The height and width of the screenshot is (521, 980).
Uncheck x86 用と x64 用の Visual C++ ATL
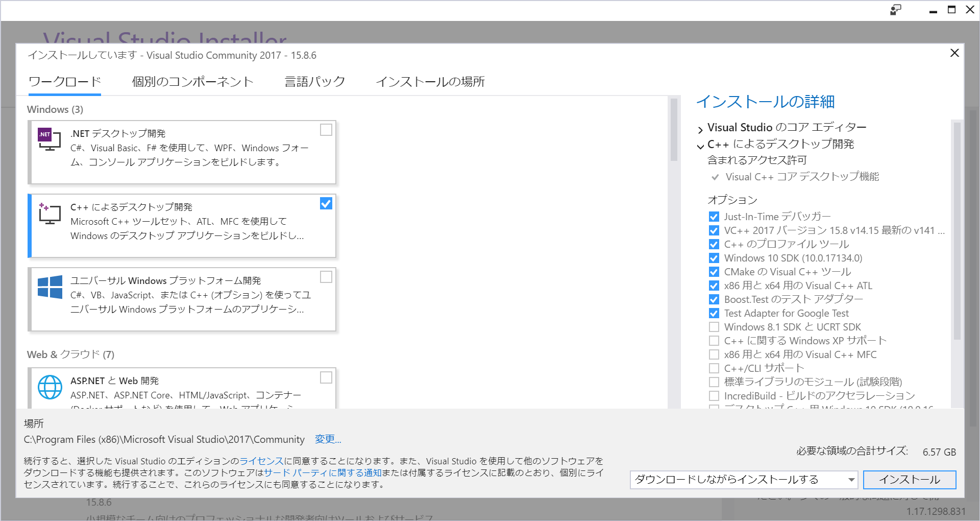(714, 286)
